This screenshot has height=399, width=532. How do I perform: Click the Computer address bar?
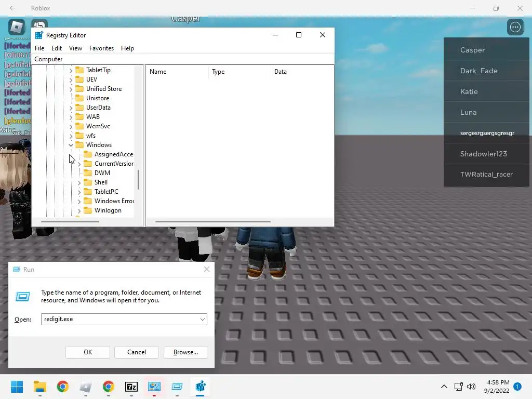pos(183,59)
